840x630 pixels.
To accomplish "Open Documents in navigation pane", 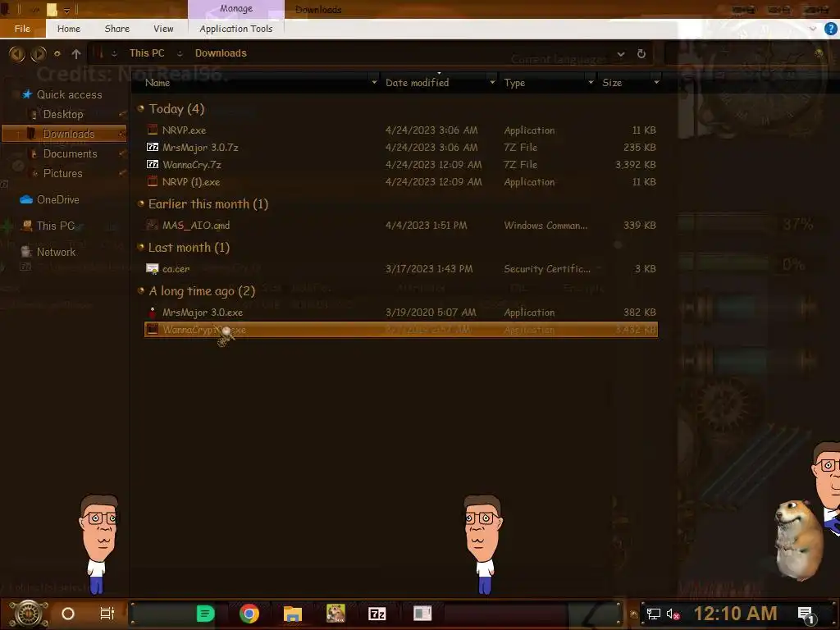I will pos(71,153).
